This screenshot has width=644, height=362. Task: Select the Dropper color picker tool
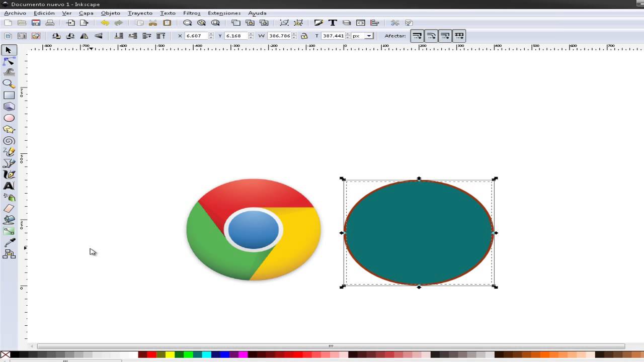pyautogui.click(x=9, y=243)
